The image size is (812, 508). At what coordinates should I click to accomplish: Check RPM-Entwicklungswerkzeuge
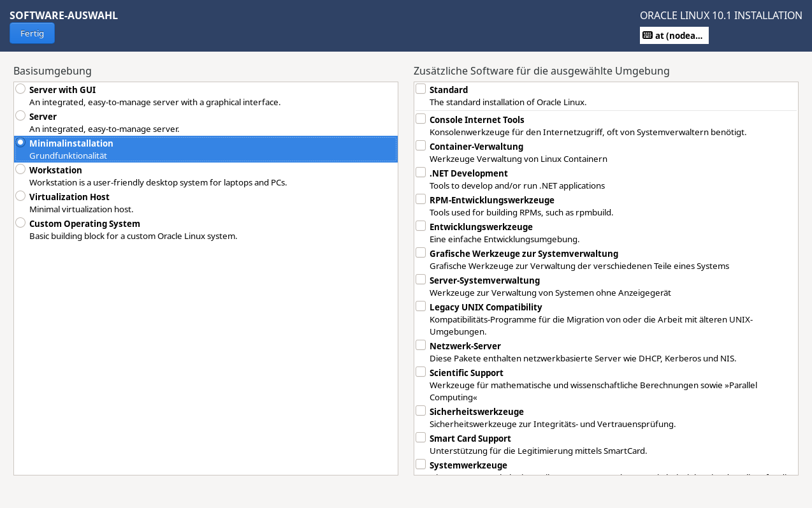pyautogui.click(x=420, y=198)
